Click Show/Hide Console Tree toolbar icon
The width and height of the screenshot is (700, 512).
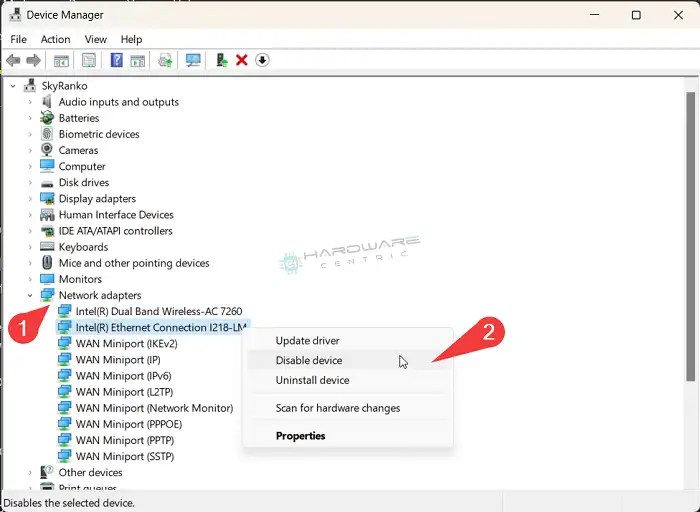(61, 60)
